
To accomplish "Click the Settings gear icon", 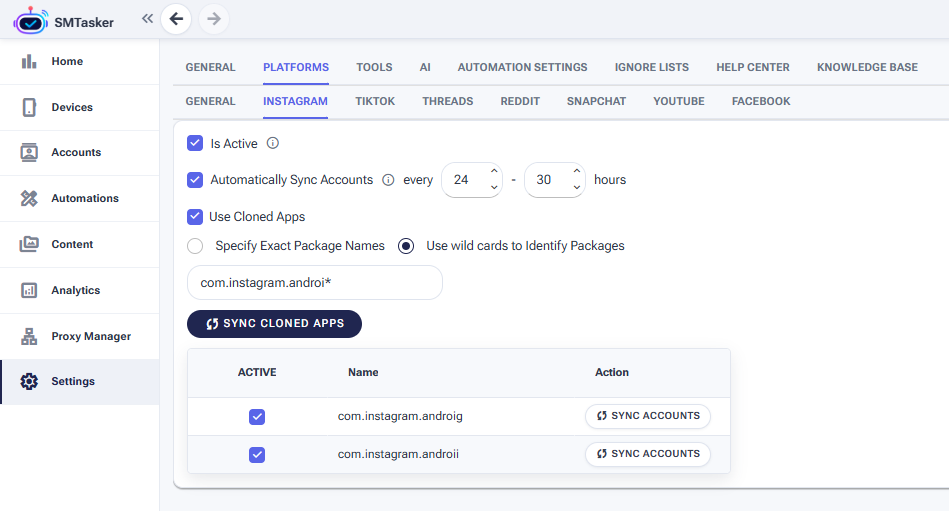I will point(29,381).
